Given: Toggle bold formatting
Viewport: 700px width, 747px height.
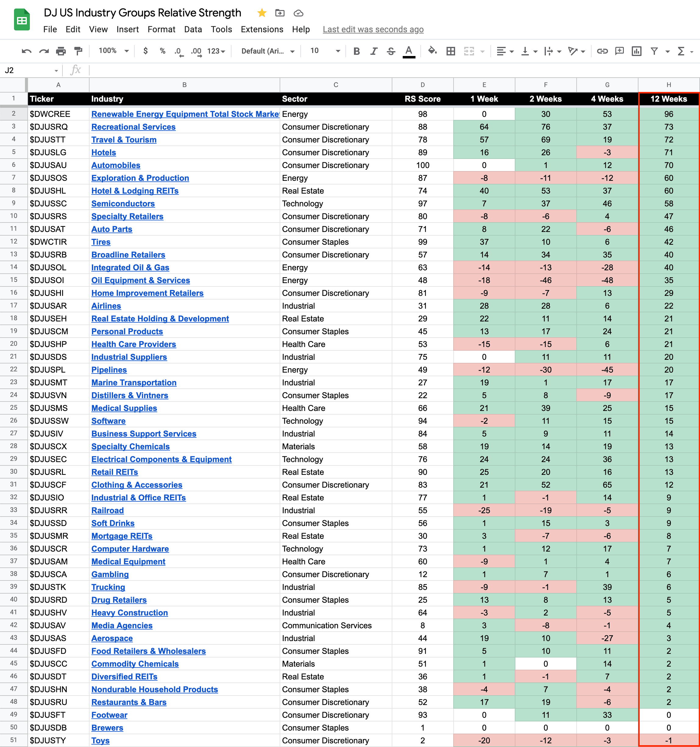Looking at the screenshot, I should [x=356, y=51].
